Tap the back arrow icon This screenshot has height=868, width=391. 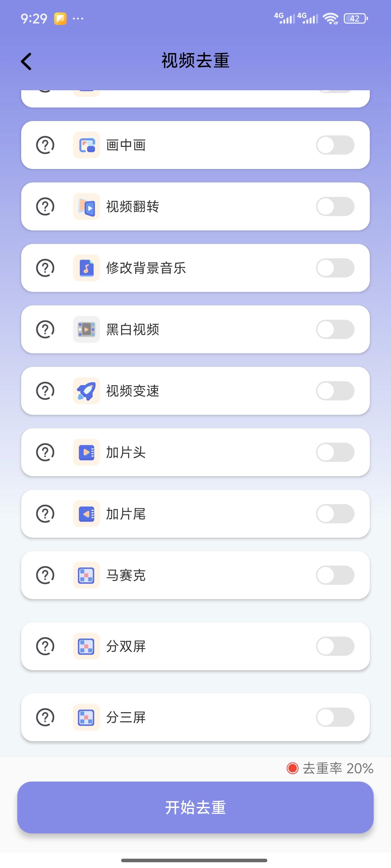tap(26, 61)
